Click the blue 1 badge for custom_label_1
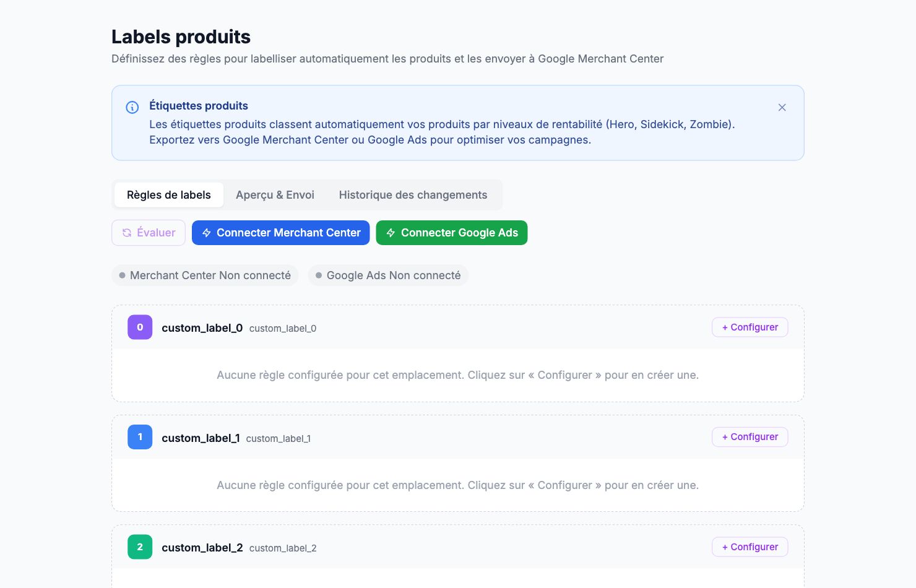The height and width of the screenshot is (588, 916). 140,437
